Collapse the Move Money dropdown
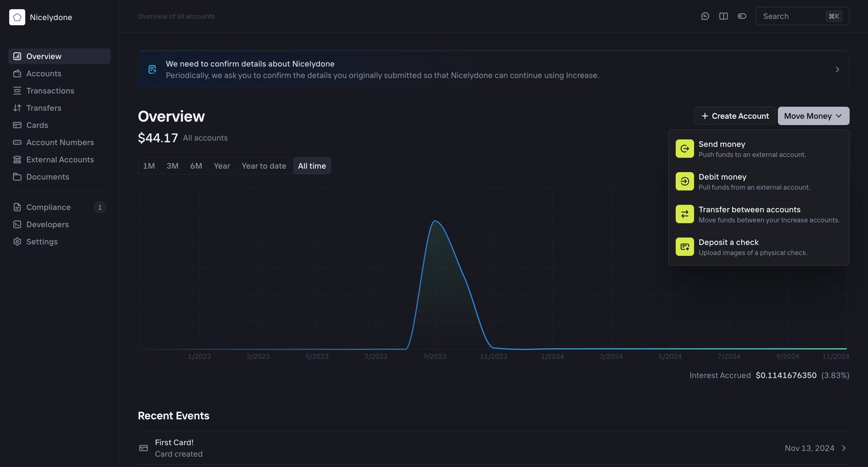Image resolution: width=868 pixels, height=467 pixels. [x=813, y=116]
